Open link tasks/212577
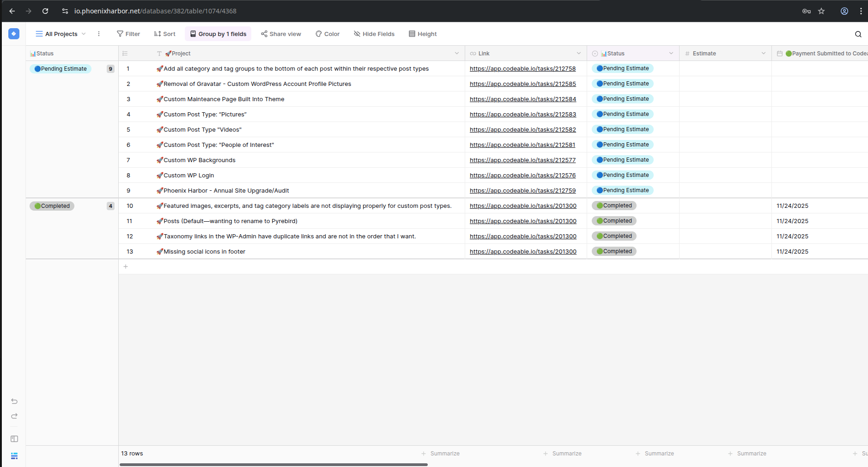The width and height of the screenshot is (868, 467). point(522,160)
